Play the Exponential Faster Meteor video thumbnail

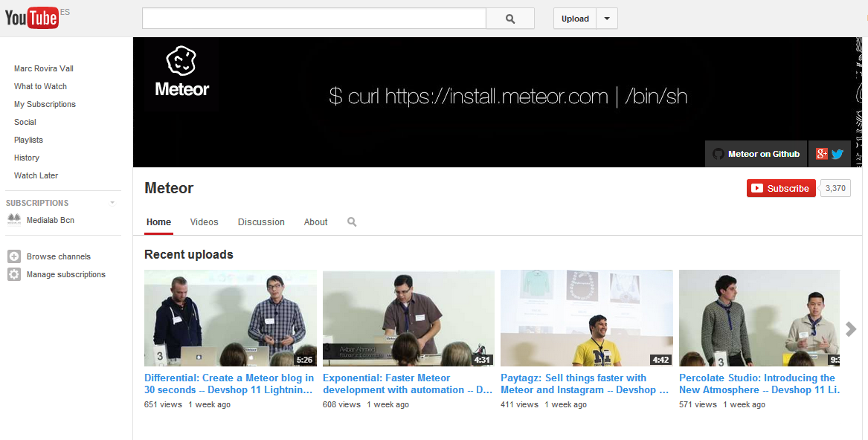pyautogui.click(x=408, y=318)
